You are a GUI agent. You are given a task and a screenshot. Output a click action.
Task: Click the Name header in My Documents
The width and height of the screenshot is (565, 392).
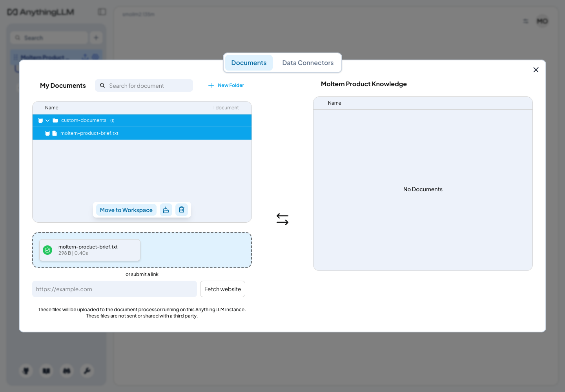point(52,108)
